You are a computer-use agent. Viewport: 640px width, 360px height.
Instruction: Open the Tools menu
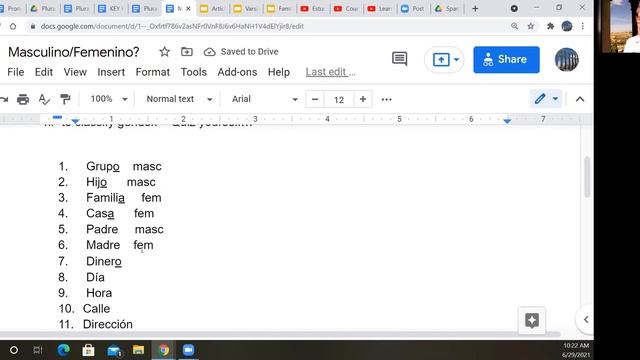coord(194,72)
